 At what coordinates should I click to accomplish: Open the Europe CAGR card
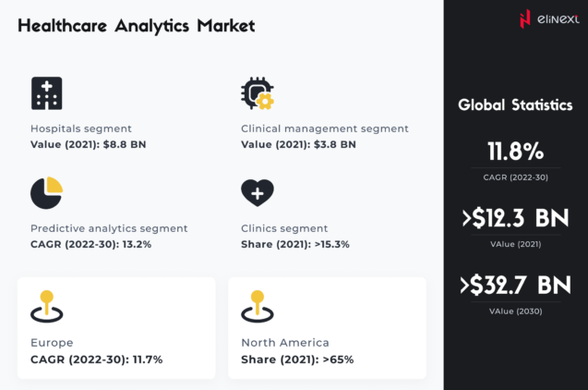click(x=115, y=328)
